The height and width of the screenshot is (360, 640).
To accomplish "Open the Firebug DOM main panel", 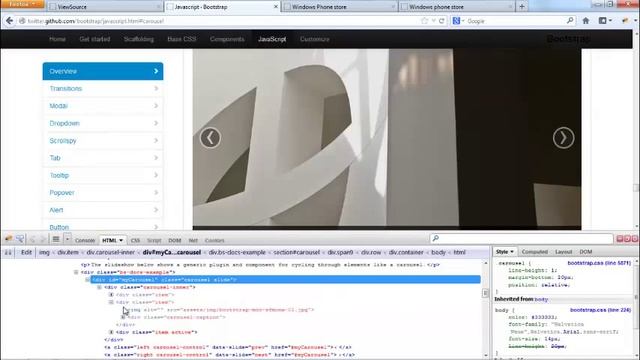I will [x=175, y=240].
